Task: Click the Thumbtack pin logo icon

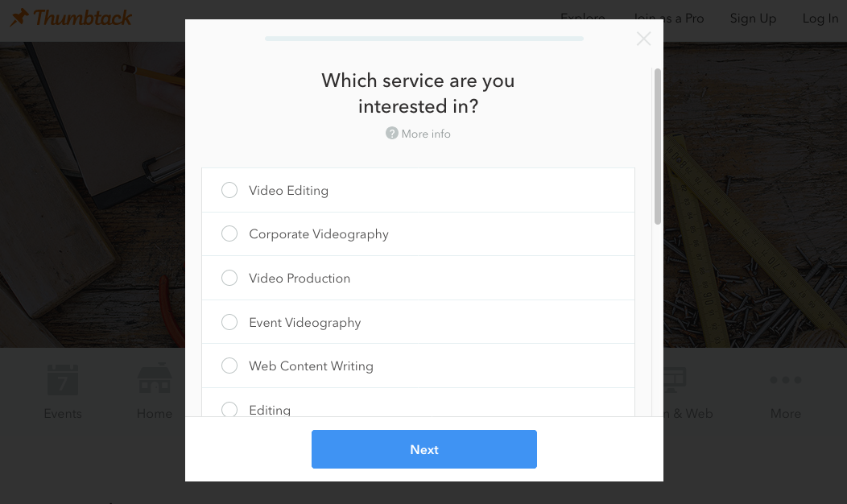Action: click(x=19, y=18)
